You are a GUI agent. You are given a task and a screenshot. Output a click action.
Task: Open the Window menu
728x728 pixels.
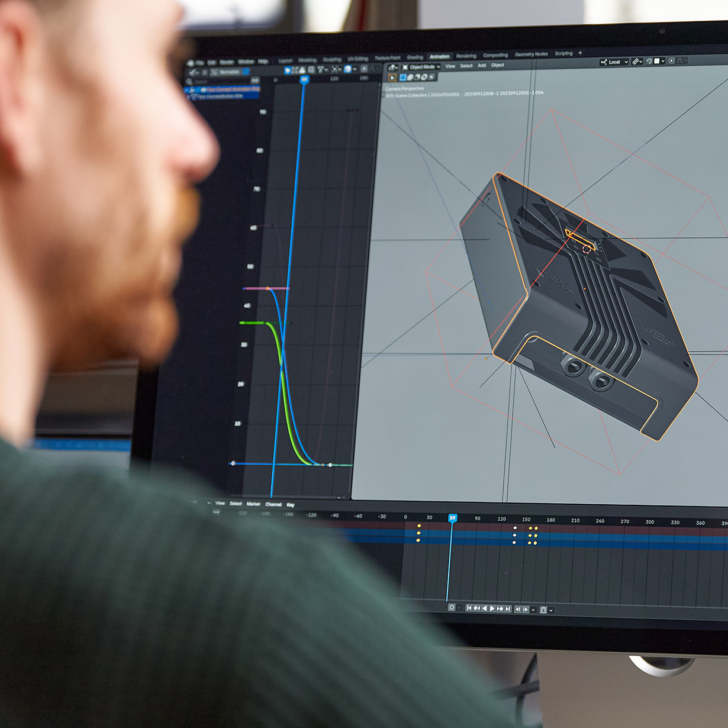point(246,62)
